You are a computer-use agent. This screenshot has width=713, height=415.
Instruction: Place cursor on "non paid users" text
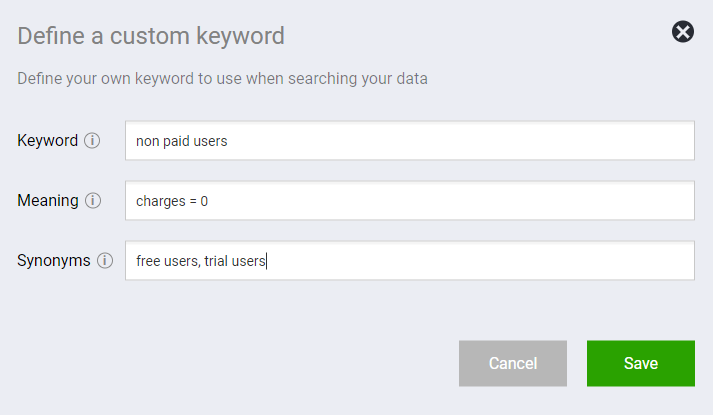(x=181, y=141)
